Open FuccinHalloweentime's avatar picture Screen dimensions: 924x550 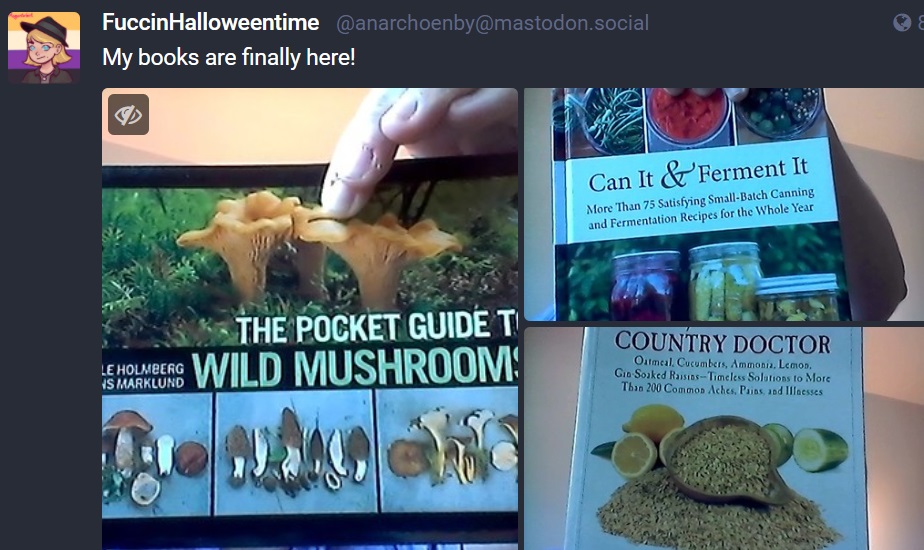click(x=44, y=48)
